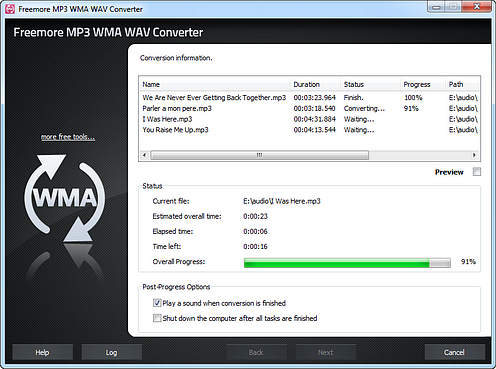The image size is (496, 369).
Task: Select the I Was Here.mp3 list row
Action: click(x=310, y=119)
